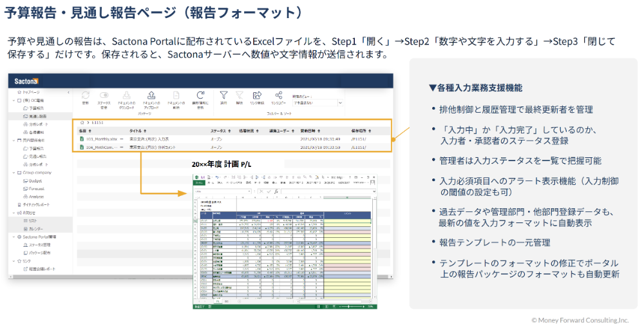Collapse the リンク tree node
Image resolution: width=644 pixels, height=330 pixels.
14,261
